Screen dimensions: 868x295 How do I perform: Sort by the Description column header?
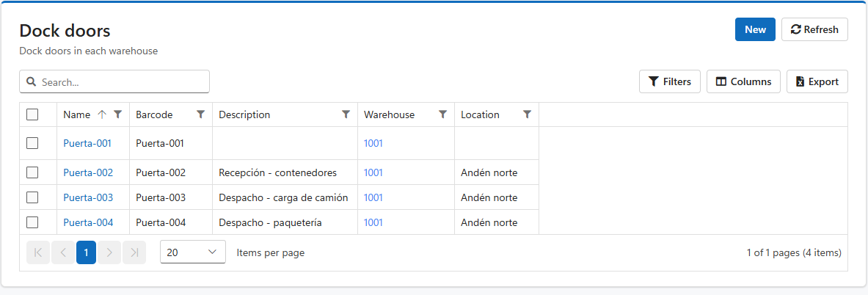(244, 114)
